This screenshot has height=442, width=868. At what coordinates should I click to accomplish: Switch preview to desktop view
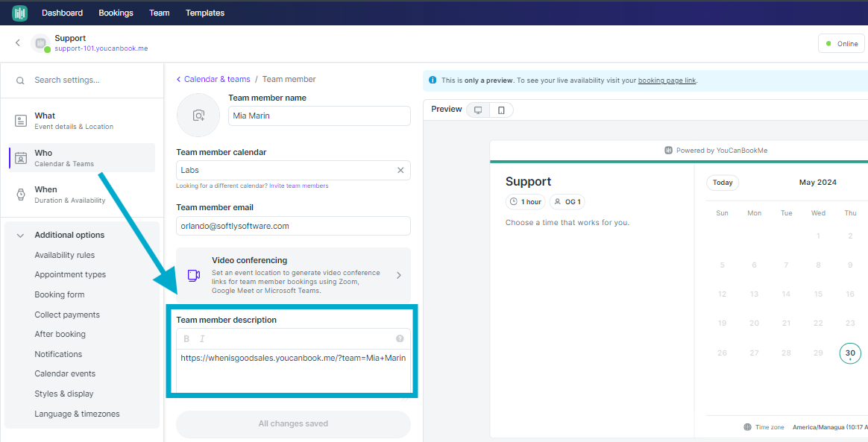[478, 110]
